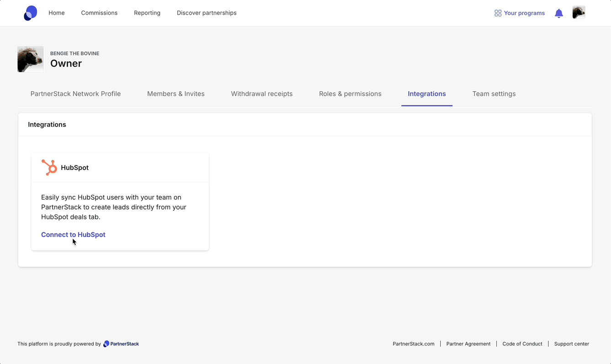Click the Bengie the Bovine team avatar

click(31, 59)
